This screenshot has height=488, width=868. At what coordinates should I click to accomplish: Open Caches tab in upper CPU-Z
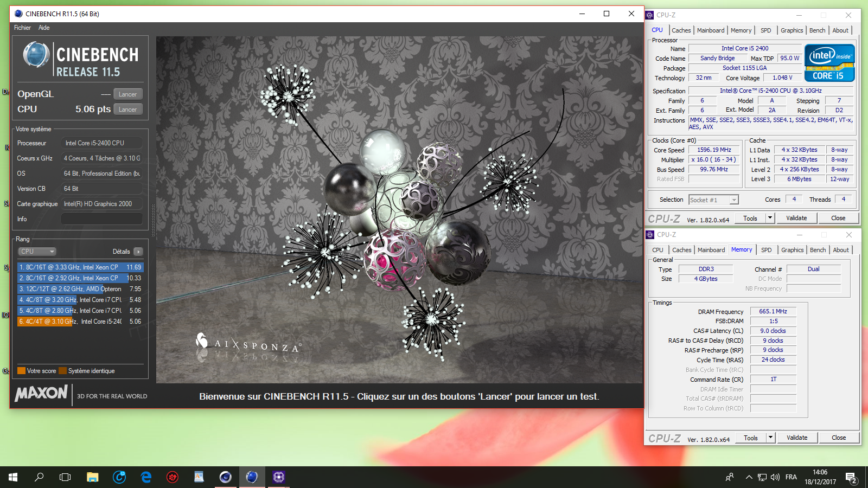681,30
